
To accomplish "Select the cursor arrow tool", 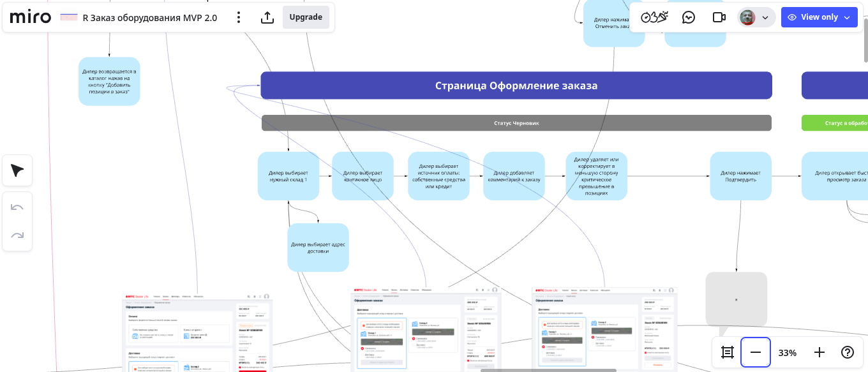I will pyautogui.click(x=17, y=170).
